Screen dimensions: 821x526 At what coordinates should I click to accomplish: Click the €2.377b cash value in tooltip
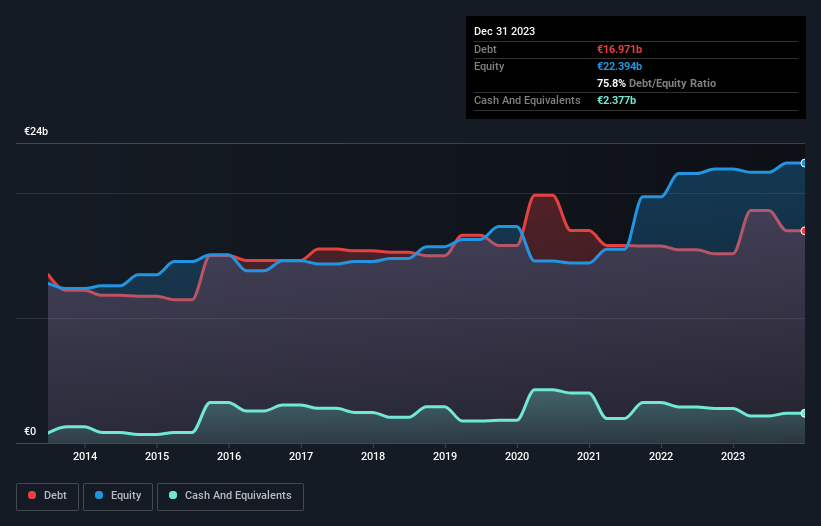(616, 100)
